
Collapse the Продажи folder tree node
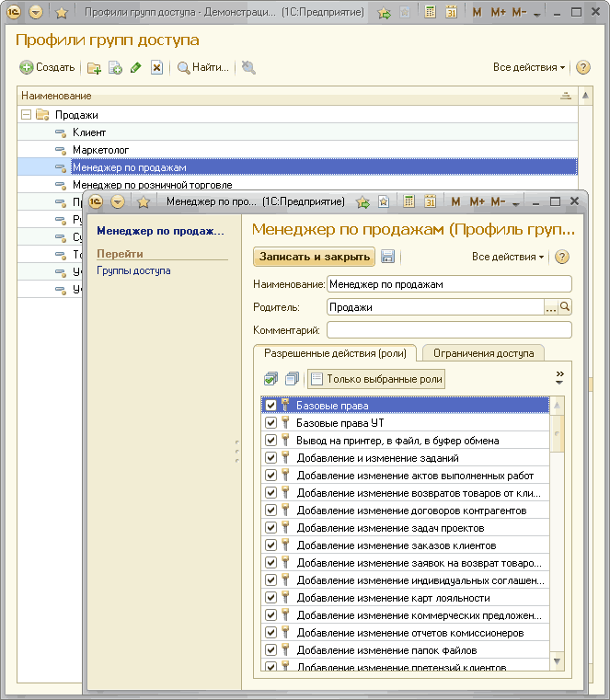(x=26, y=115)
